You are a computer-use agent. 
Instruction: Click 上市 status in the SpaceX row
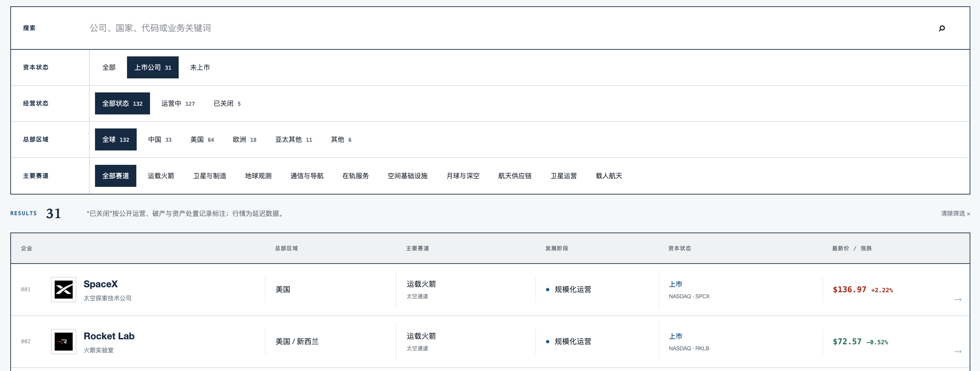[x=676, y=285]
